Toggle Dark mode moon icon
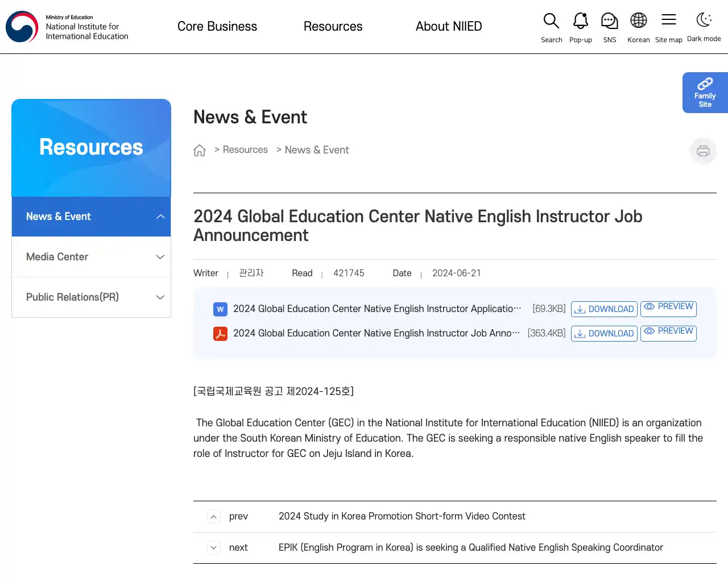Viewport: 728px width, 582px height. pos(704,20)
